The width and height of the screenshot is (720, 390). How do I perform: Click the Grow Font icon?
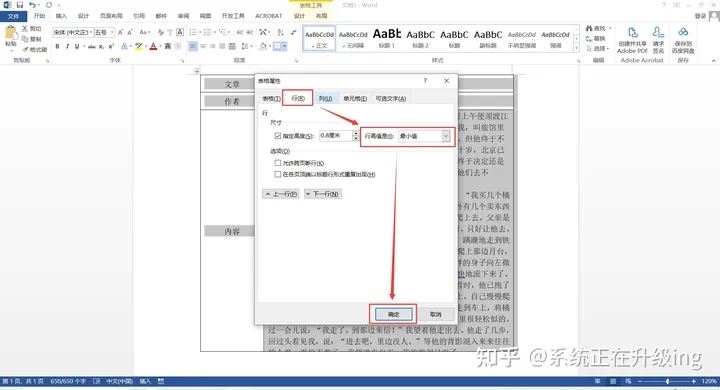120,32
